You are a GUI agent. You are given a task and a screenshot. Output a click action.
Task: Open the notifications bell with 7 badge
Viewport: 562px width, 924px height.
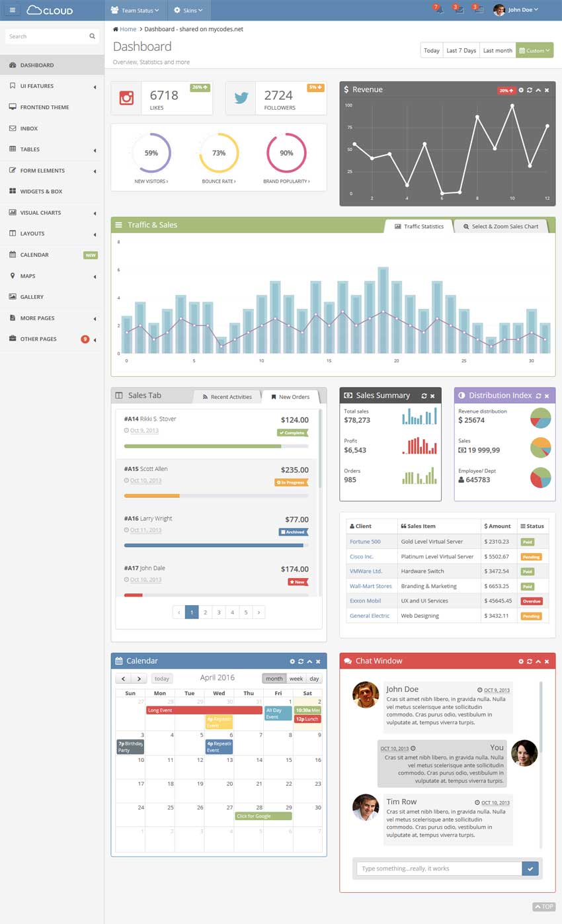point(437,9)
